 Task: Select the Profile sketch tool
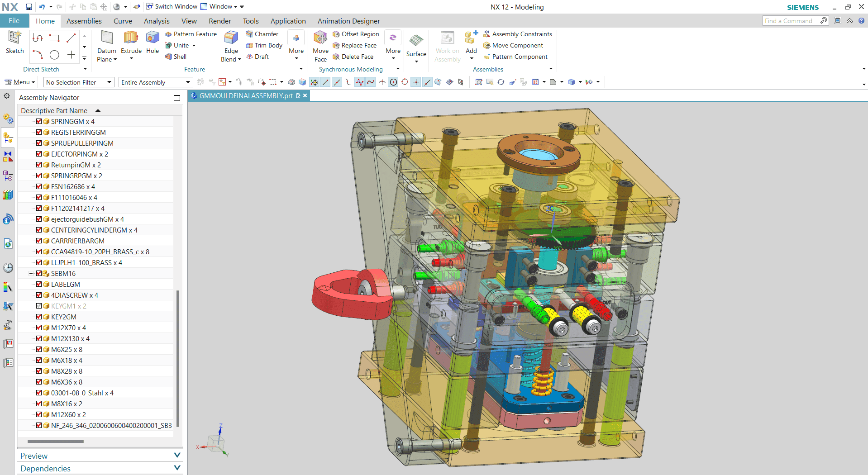click(x=38, y=38)
